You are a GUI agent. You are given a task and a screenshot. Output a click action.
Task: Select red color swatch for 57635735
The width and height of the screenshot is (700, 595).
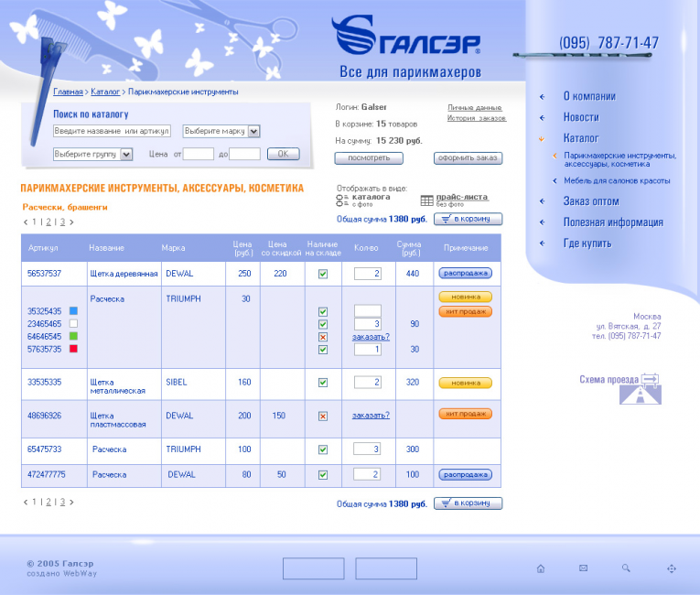click(74, 349)
